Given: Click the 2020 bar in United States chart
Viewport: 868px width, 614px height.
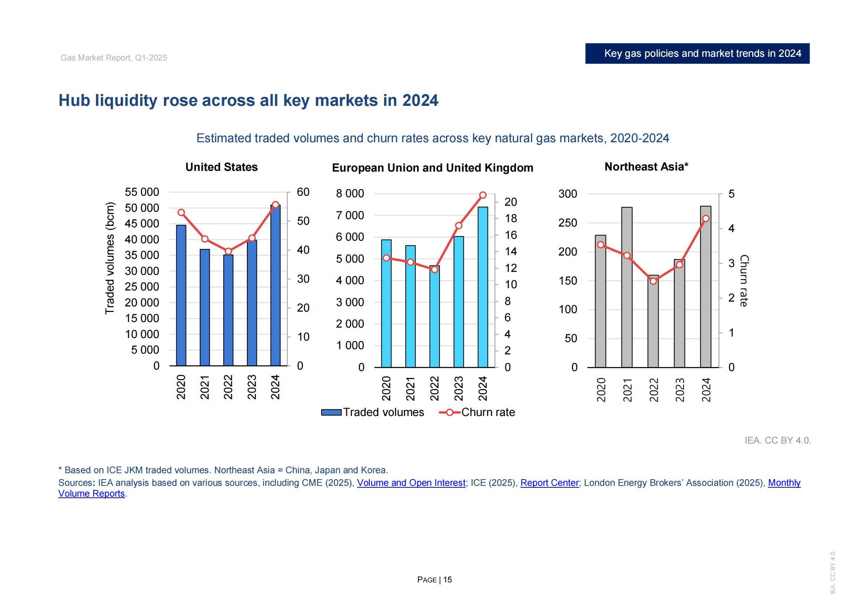Looking at the screenshot, I should pos(181,295).
